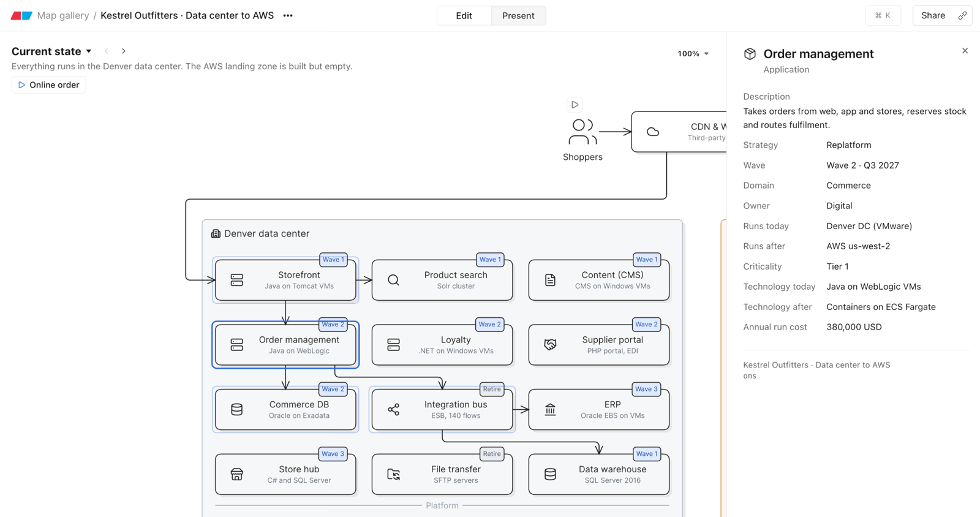This screenshot has height=517, width=980.
Task: Click the 'Wave 2 · Q3 2027' value
Action: click(862, 165)
